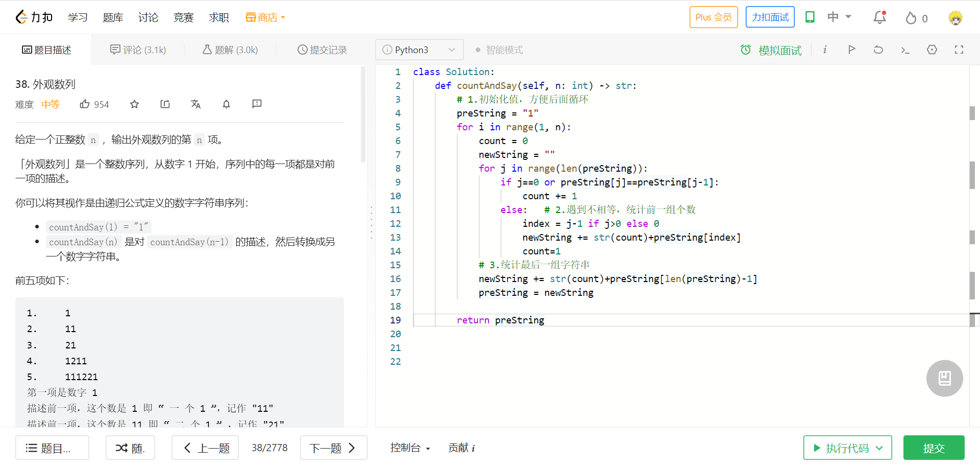
Task: Toggle fullscreen editor icon
Action: pyautogui.click(x=959, y=50)
